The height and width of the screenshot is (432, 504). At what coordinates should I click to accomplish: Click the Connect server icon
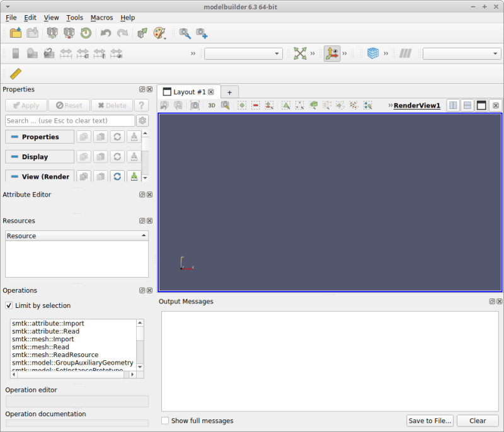[52, 33]
